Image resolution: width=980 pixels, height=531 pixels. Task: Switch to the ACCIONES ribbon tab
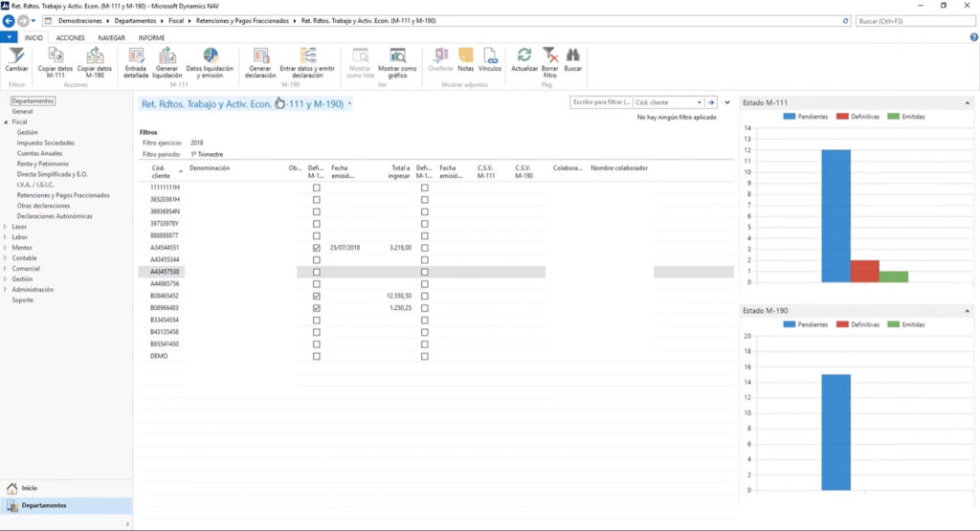point(70,38)
